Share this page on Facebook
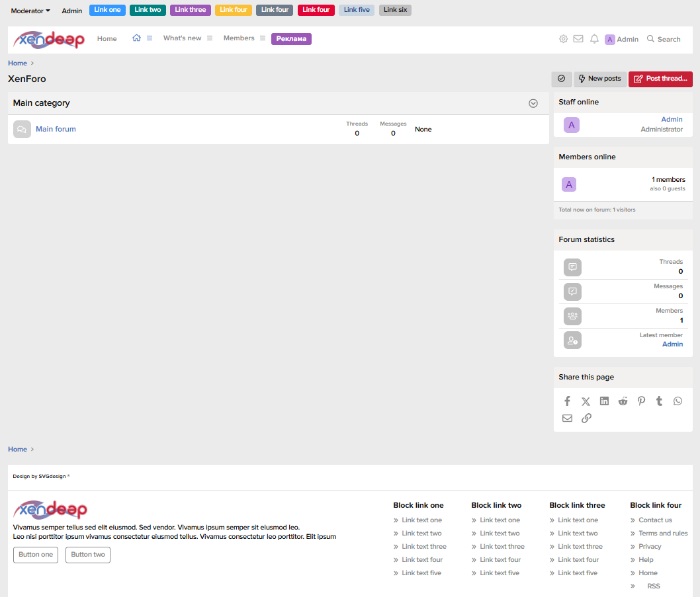This screenshot has height=597, width=700. pyautogui.click(x=567, y=401)
